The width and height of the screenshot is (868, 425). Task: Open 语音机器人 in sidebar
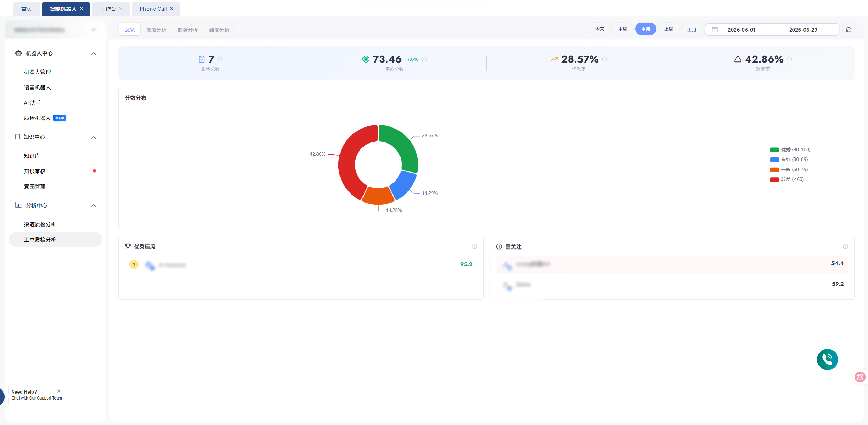coord(37,87)
